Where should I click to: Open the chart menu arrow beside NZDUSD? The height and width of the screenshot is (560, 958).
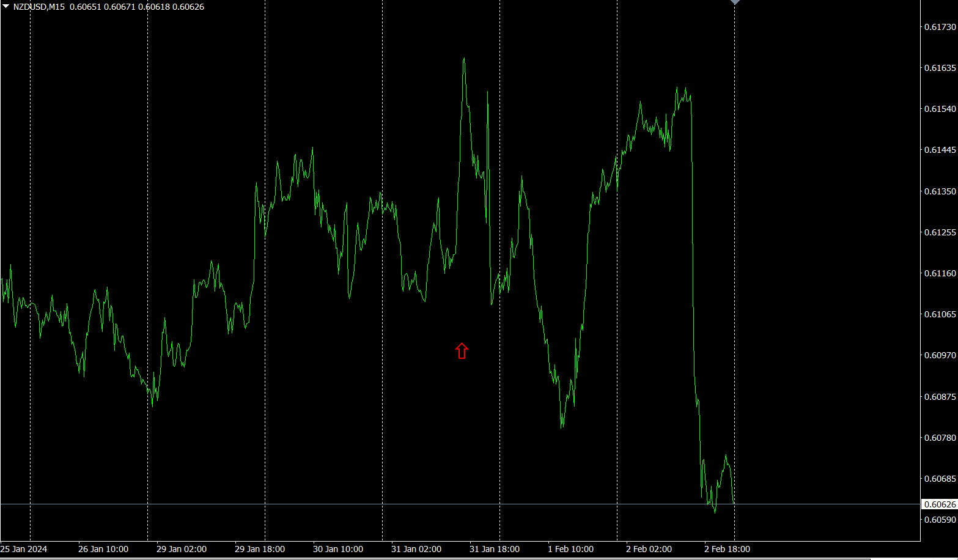[6, 7]
